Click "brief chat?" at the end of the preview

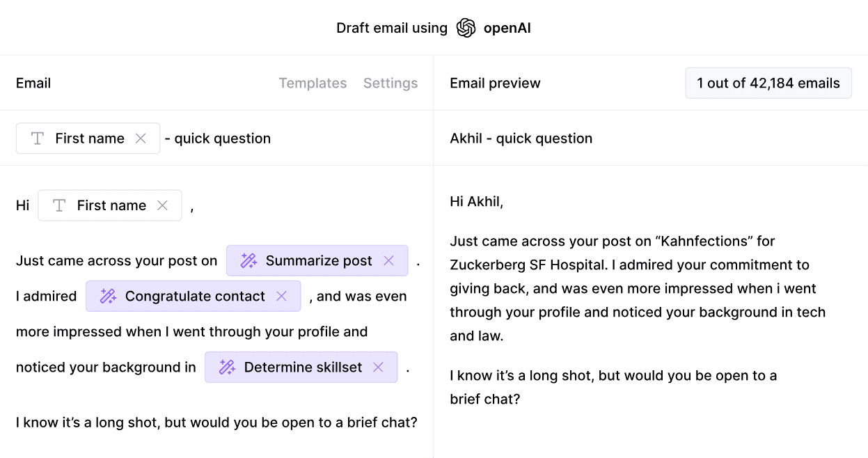(485, 400)
